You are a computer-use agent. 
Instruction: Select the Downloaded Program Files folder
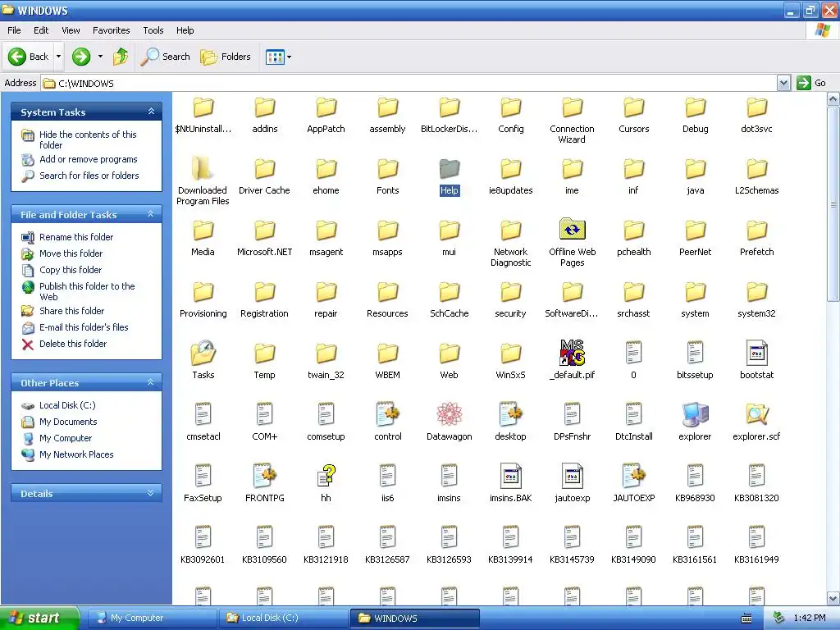(203, 168)
